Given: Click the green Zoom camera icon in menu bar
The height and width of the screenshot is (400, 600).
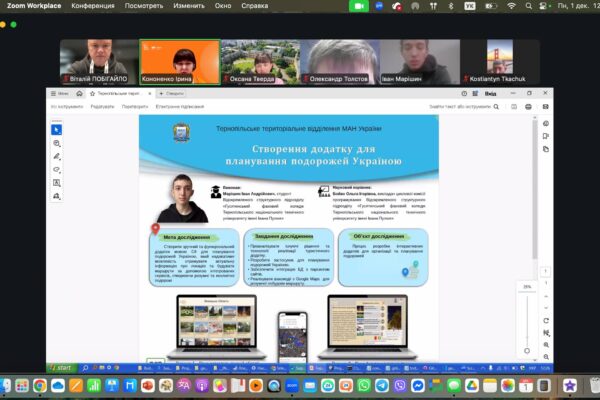Looking at the screenshot, I should 359,6.
